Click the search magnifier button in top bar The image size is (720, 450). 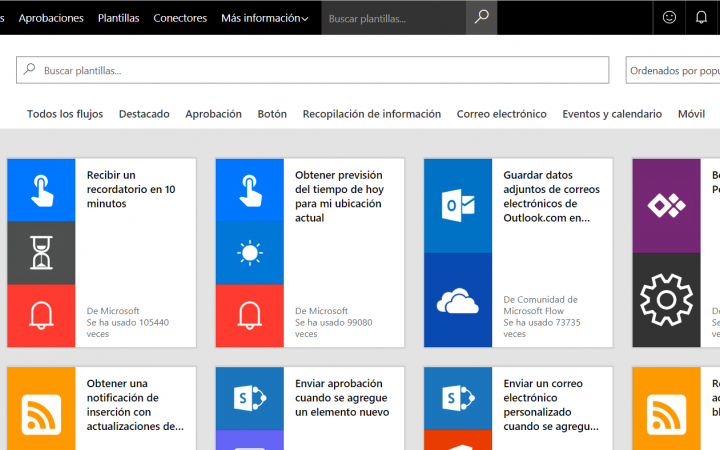pos(481,17)
